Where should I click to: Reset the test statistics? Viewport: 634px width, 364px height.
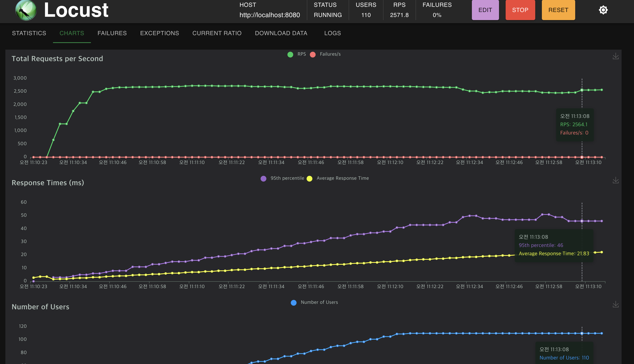click(558, 10)
